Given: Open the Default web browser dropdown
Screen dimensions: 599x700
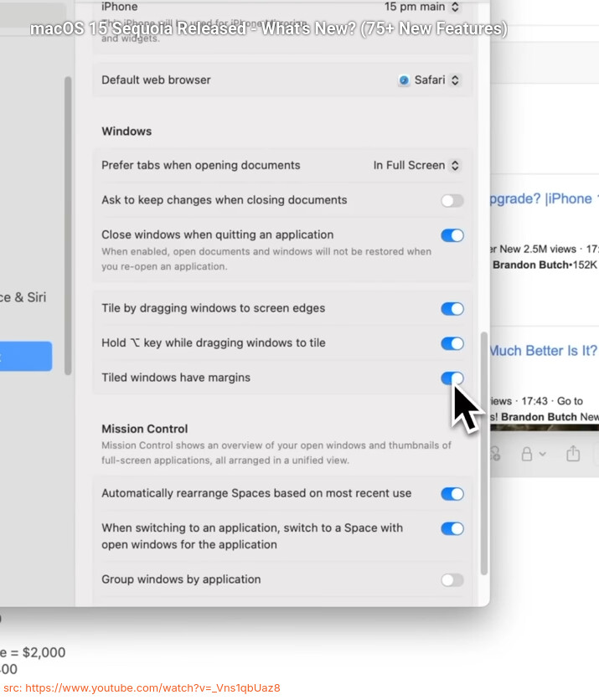Looking at the screenshot, I should point(429,80).
